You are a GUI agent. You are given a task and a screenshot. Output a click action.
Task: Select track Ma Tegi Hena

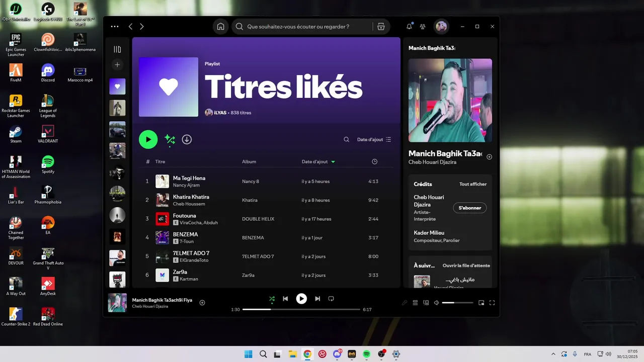189,178
